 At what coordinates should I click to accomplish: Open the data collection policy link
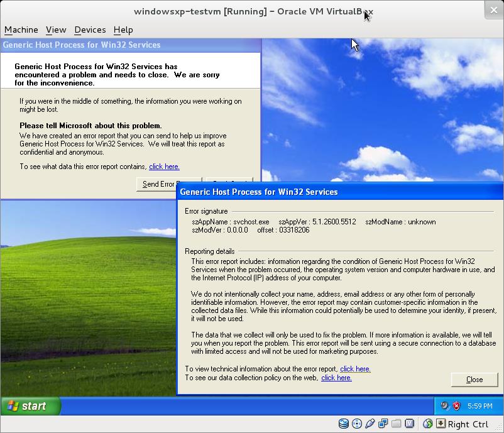pyautogui.click(x=336, y=378)
